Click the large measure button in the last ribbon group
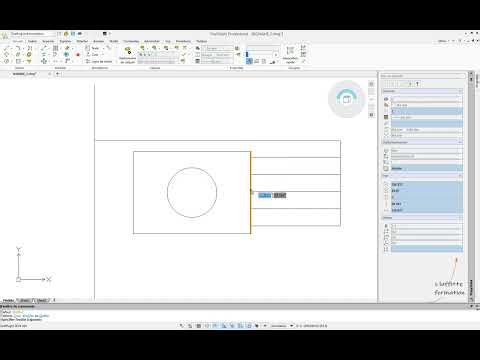The height and width of the screenshot is (360, 480). (x=290, y=55)
